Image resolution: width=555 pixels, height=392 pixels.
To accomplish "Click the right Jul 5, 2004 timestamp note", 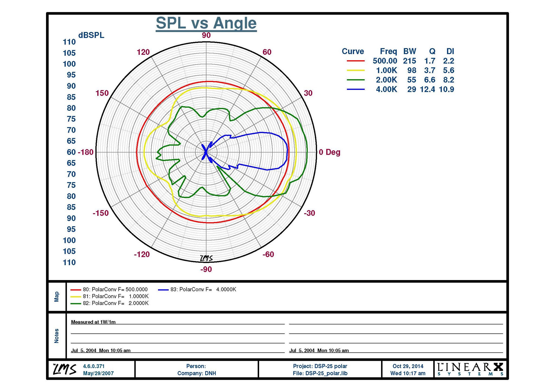I will click(x=319, y=351).
